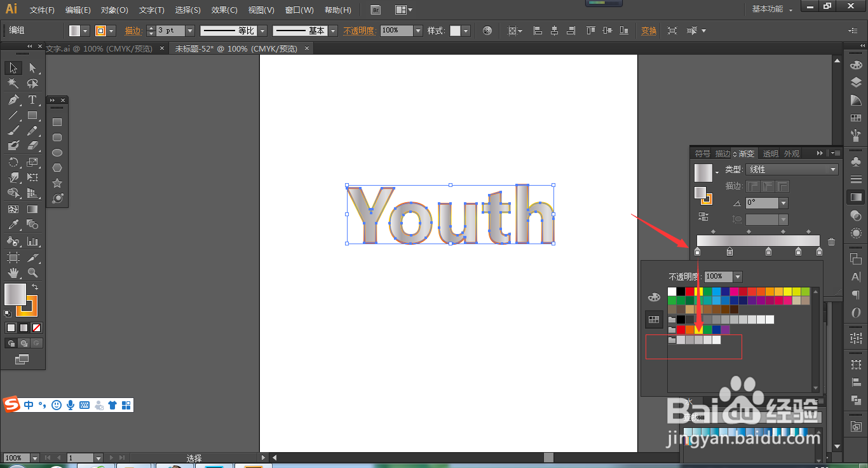This screenshot has width=868, height=468.
Task: Click the 描边 stroke link in control bar
Action: [133, 31]
